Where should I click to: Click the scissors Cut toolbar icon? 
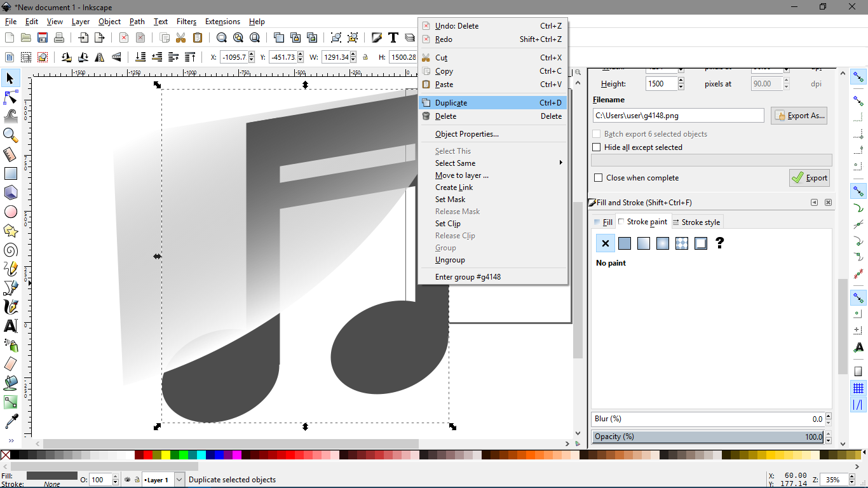click(x=181, y=37)
